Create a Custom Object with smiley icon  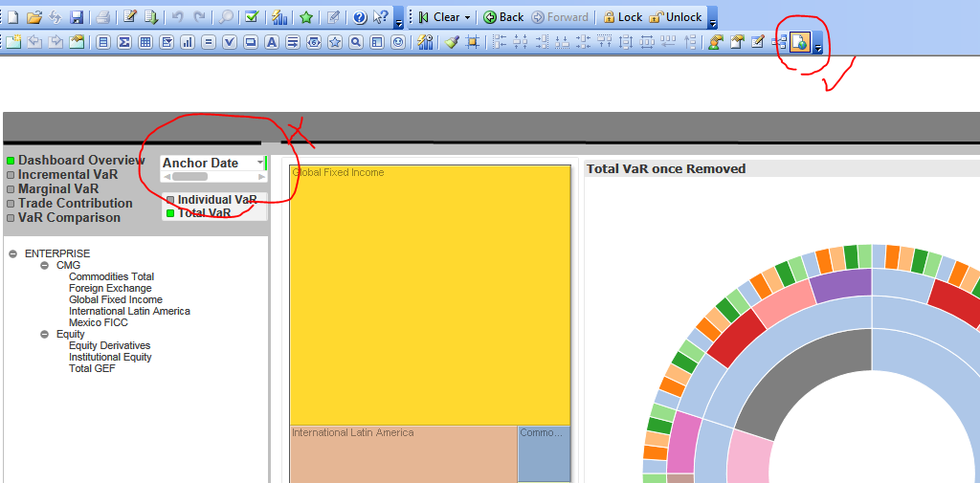pyautogui.click(x=398, y=42)
